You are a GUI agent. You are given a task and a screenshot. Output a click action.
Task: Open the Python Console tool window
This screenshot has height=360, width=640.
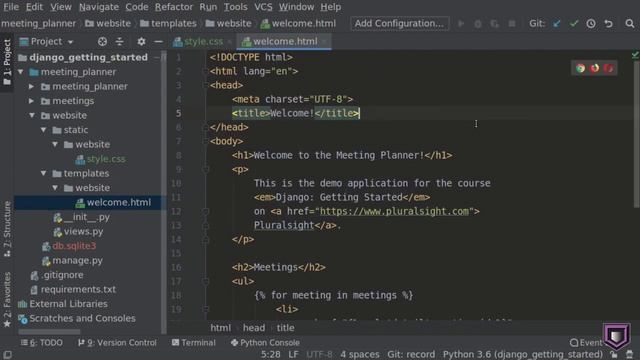coord(265,343)
